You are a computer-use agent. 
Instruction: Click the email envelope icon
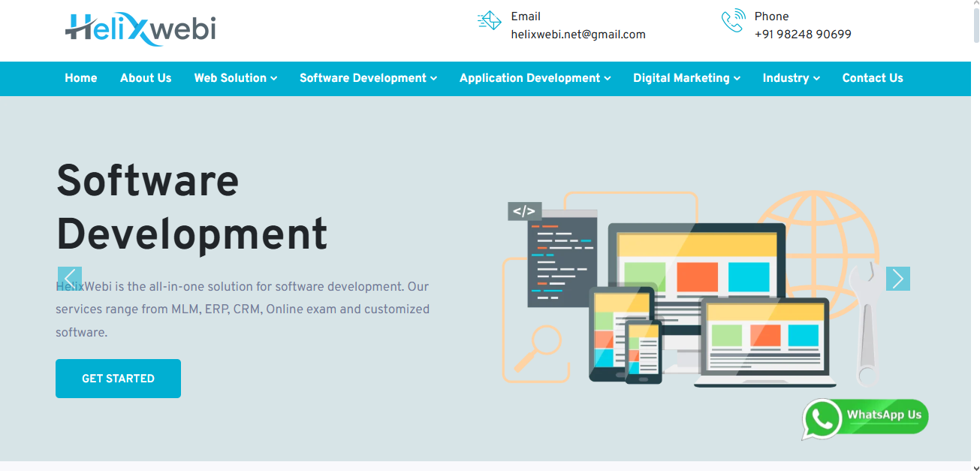[489, 21]
